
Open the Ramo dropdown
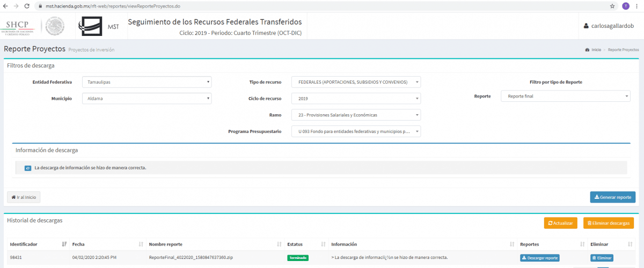356,115
